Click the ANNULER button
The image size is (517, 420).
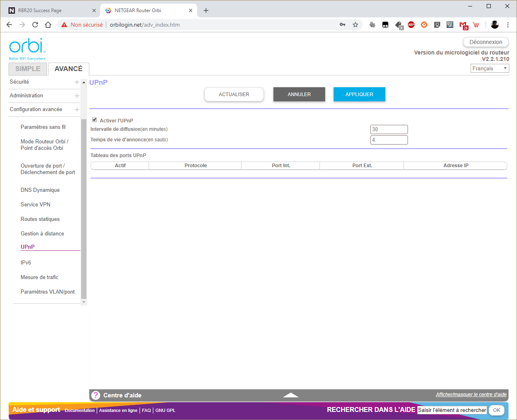[299, 94]
